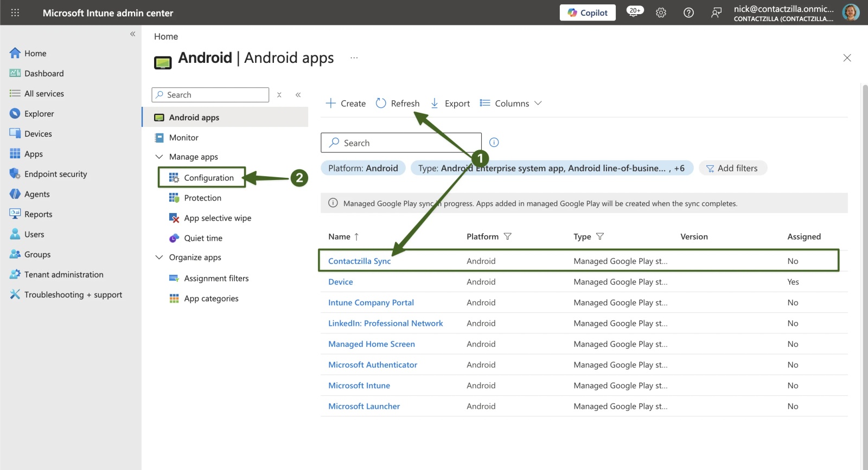Image resolution: width=868 pixels, height=470 pixels.
Task: Focus the resource menu Search field
Action: [210, 95]
